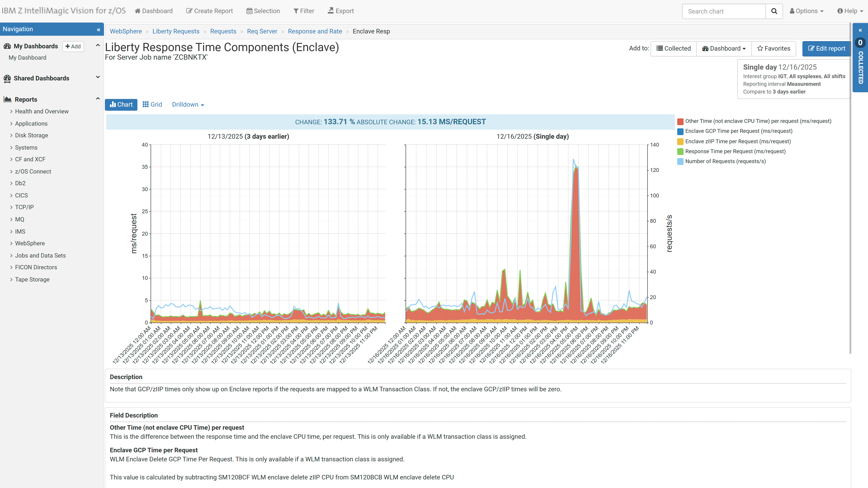Click the Grid view table icon
868x488 pixels.
coord(146,104)
